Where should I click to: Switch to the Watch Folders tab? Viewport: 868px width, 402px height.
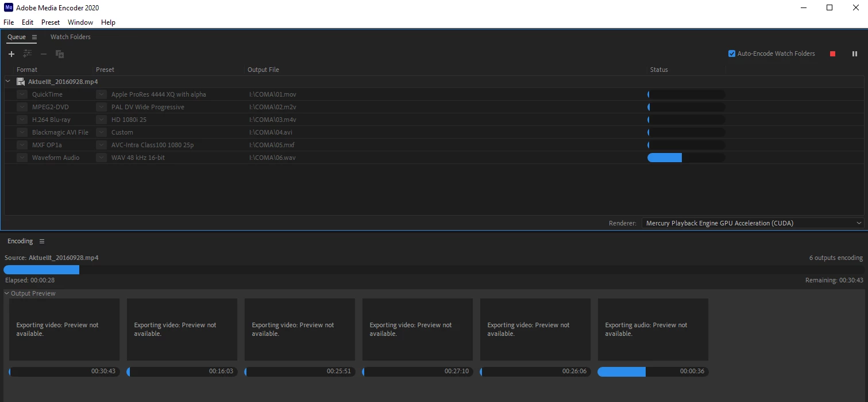coord(71,37)
